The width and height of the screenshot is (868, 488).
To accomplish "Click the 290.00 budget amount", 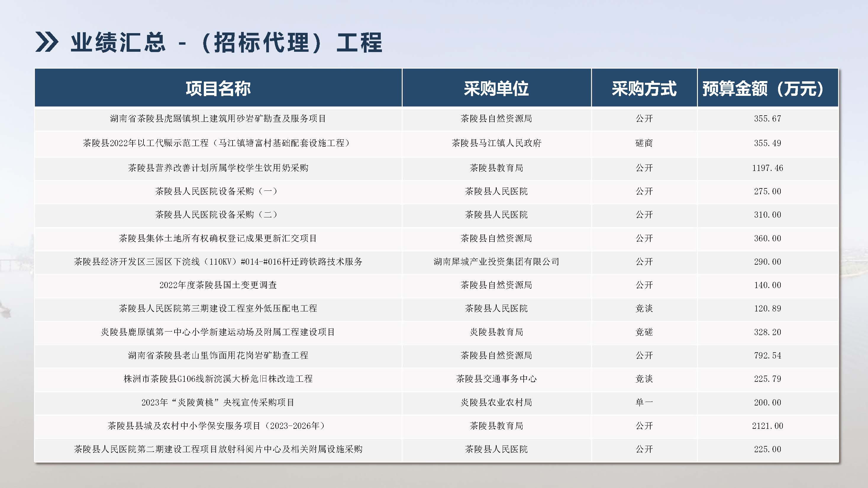I will point(767,262).
